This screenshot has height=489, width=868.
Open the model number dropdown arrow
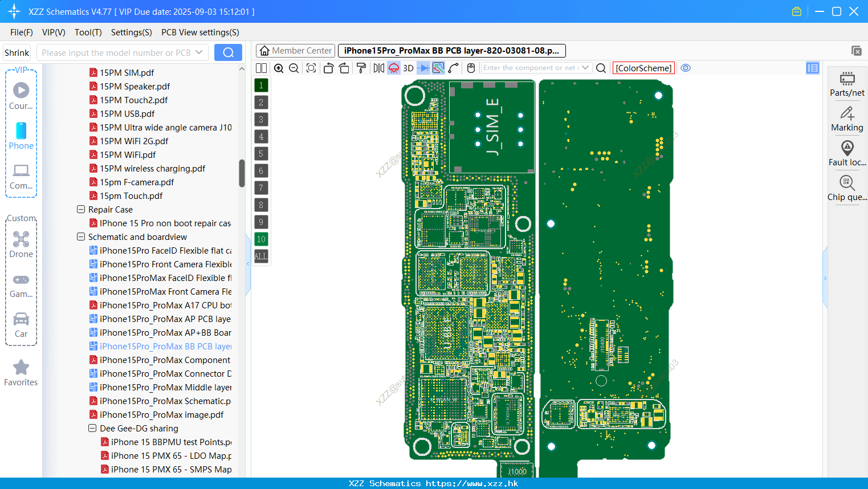pyautogui.click(x=199, y=52)
